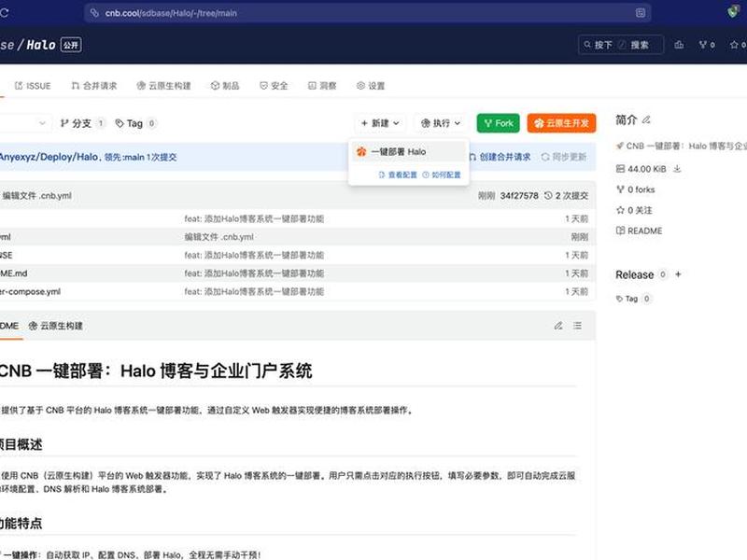
Task: Click 同步更新 button
Action: (x=564, y=157)
